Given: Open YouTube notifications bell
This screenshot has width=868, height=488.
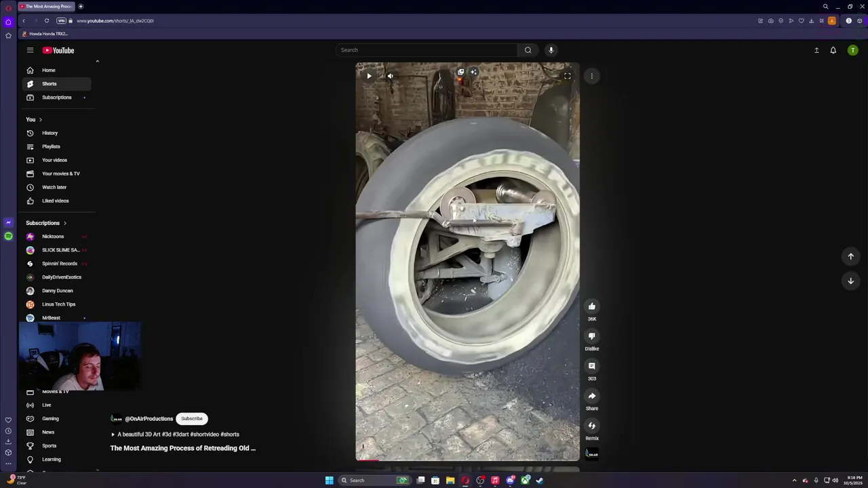Looking at the screenshot, I should pos(833,50).
